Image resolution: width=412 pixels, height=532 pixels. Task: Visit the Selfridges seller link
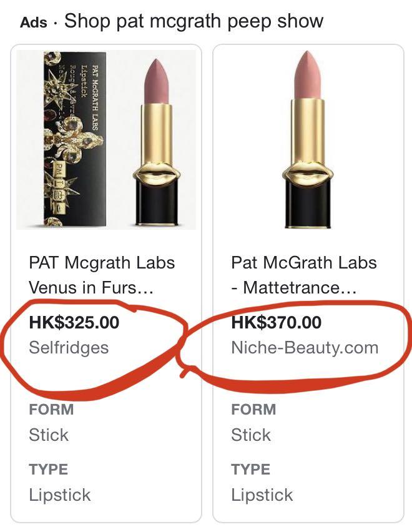pyautogui.click(x=69, y=347)
